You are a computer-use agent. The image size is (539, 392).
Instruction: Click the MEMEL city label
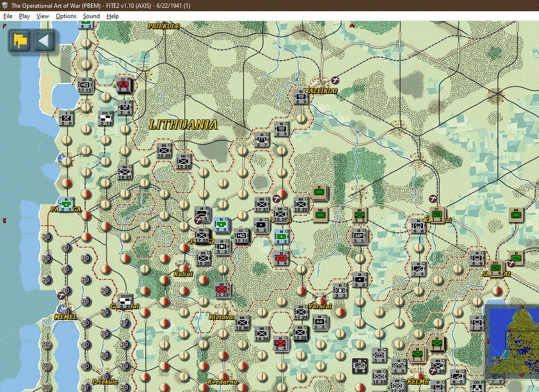(66, 317)
